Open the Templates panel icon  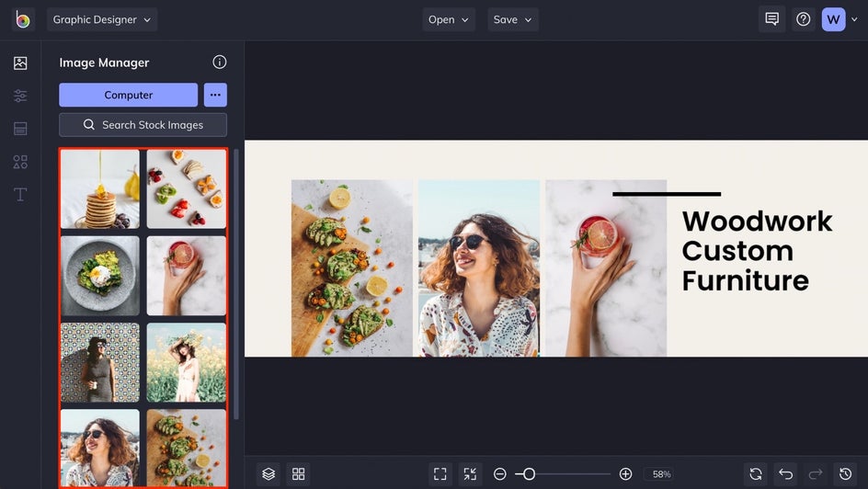pos(20,129)
